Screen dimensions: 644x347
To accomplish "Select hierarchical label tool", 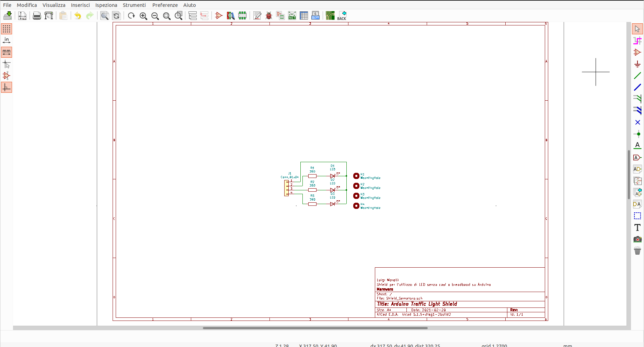I will click(x=637, y=169).
